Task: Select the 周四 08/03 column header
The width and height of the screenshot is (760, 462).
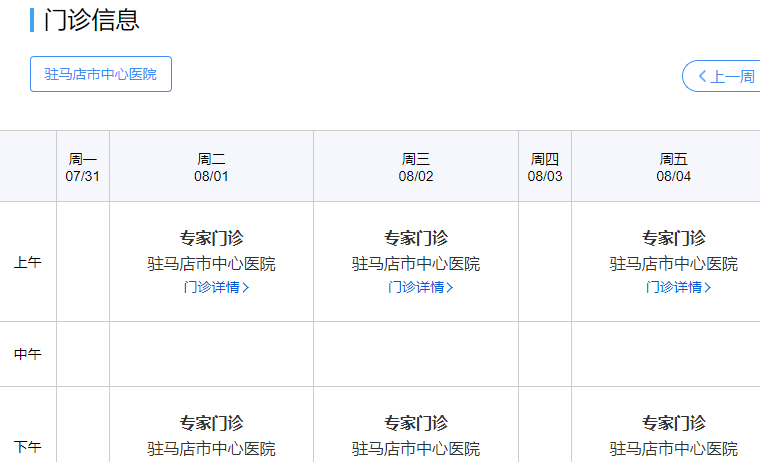Action: 545,167
